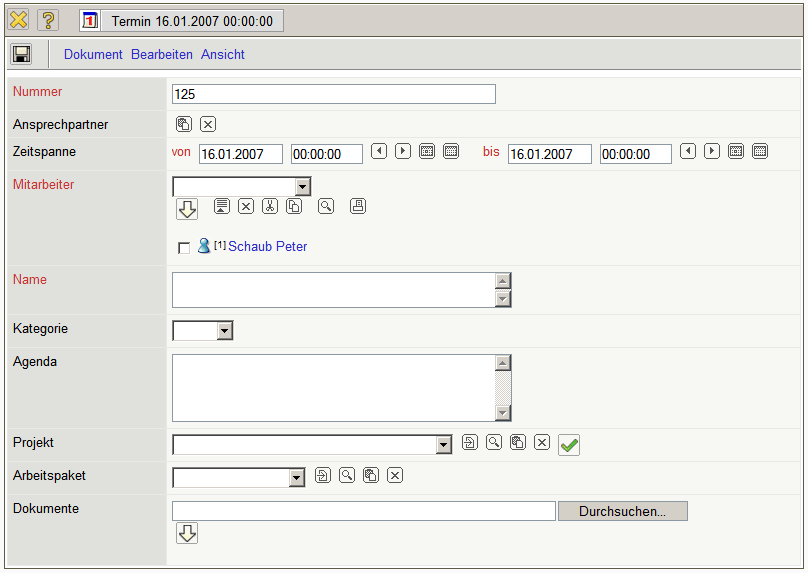Image resolution: width=808 pixels, height=573 pixels.
Task: Click the search magnifier icon in Mitarbeiter row
Action: click(x=326, y=206)
